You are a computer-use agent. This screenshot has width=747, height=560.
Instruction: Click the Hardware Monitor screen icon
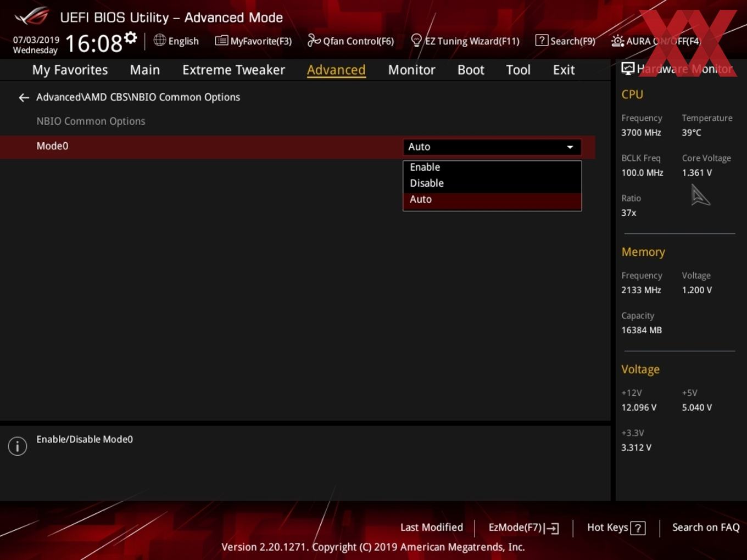[628, 68]
